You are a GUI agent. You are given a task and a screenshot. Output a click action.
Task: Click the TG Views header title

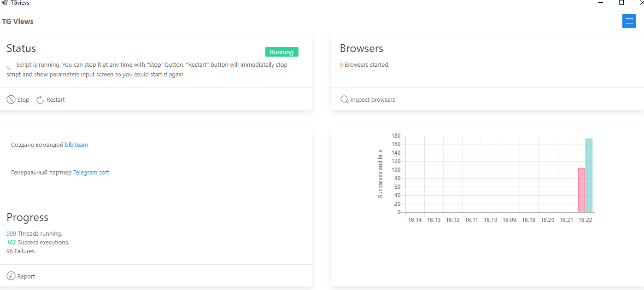coord(18,21)
